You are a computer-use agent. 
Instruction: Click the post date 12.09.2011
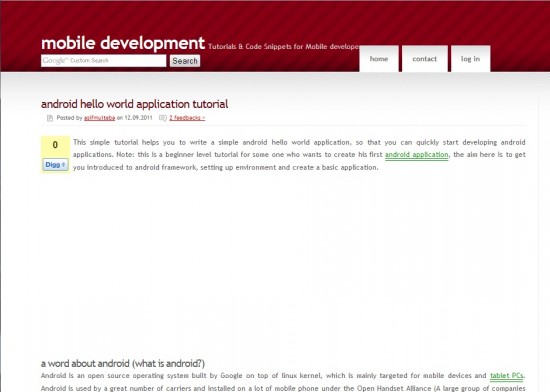(x=139, y=118)
